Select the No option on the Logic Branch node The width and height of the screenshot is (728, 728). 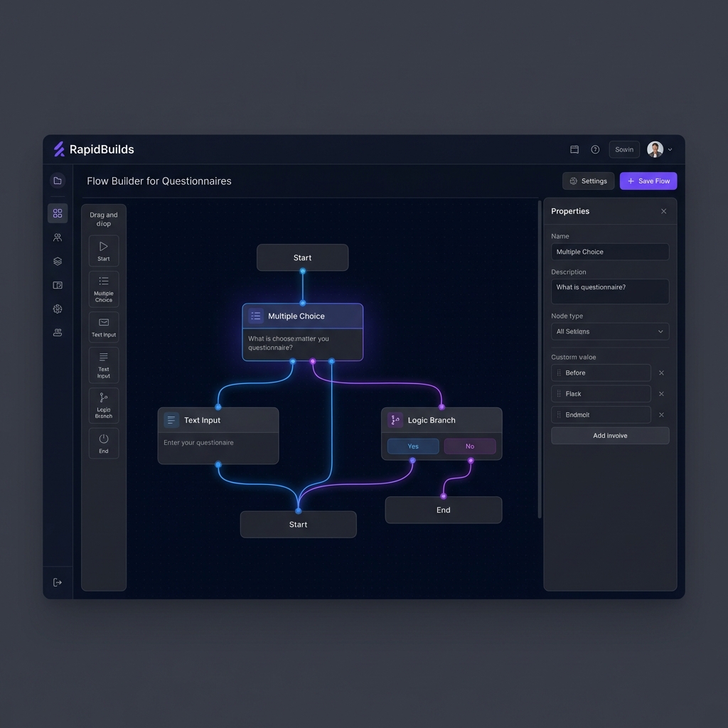click(469, 446)
